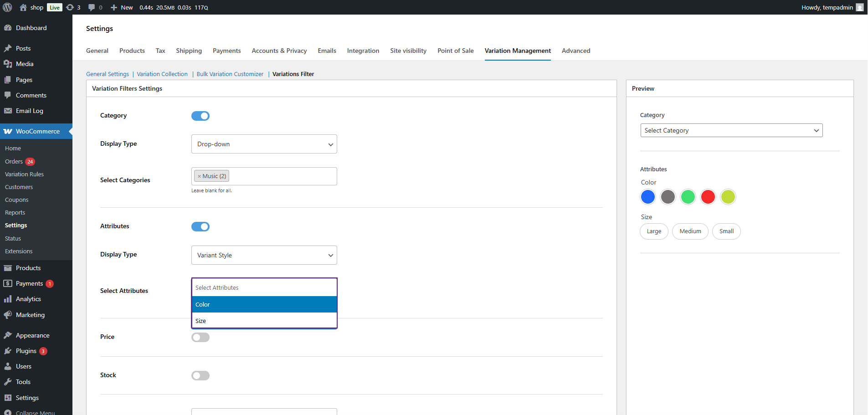The image size is (868, 415).
Task: Go to the Variation Collection link
Action: [x=162, y=74]
